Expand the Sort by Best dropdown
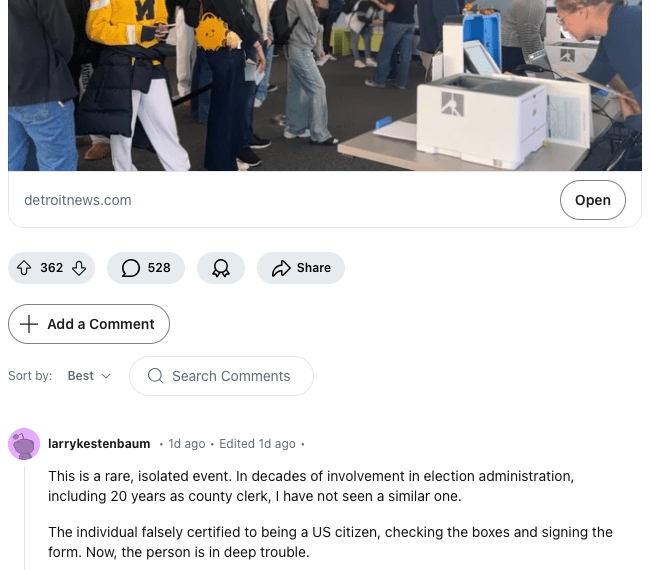 [89, 376]
